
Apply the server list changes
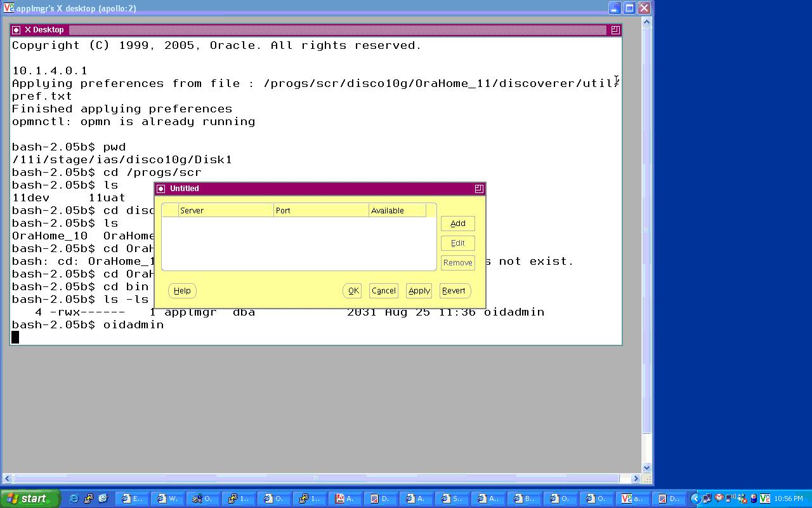click(419, 291)
